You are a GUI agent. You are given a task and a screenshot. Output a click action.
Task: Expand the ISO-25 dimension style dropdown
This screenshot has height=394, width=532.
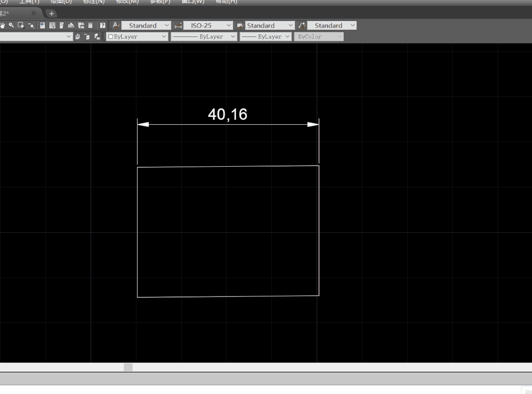208,26
